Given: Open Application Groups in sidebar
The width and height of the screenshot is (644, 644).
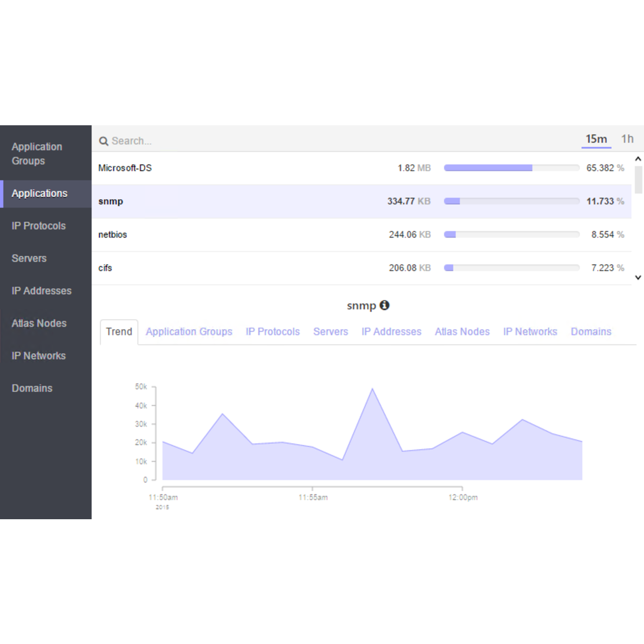Looking at the screenshot, I should (37, 153).
